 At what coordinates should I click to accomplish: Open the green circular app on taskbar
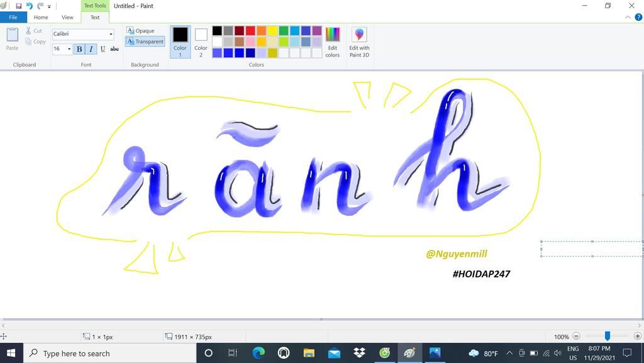tap(384, 353)
